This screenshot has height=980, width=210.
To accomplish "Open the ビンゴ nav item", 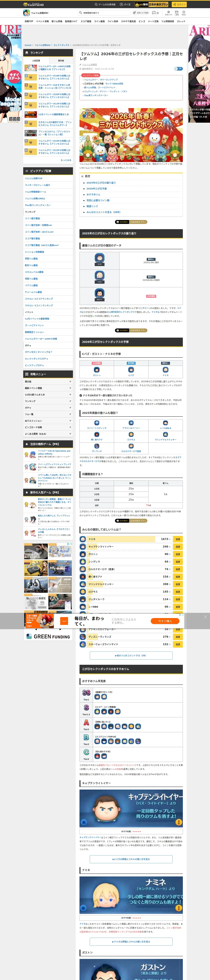I will pos(142,21).
